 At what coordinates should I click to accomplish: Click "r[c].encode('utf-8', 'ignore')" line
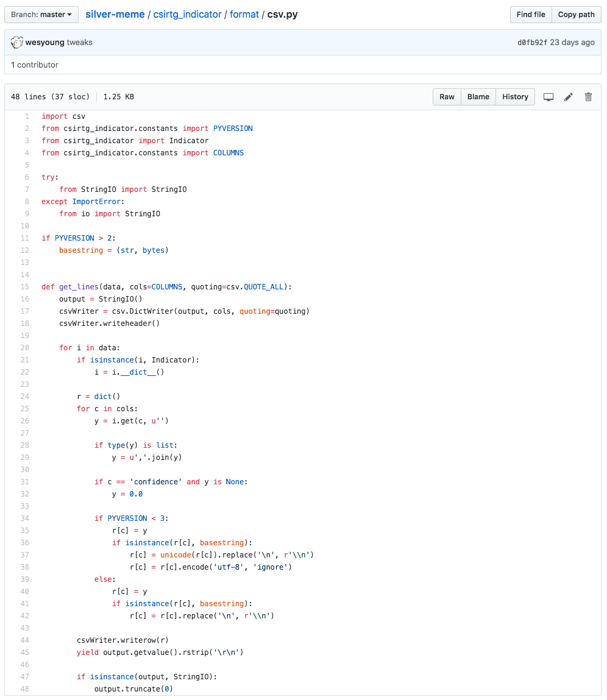pyautogui.click(x=211, y=567)
